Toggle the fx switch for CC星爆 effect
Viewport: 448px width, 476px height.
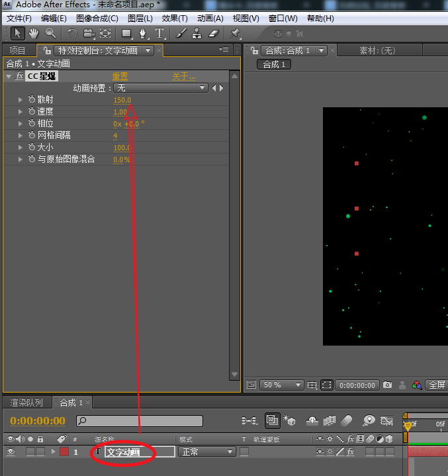click(x=20, y=76)
